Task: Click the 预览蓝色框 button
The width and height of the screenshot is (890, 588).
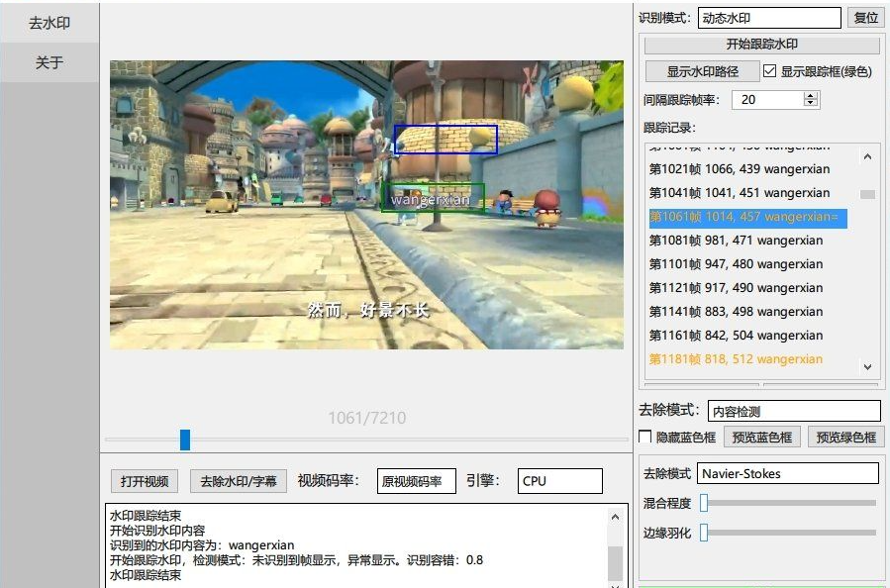Action: point(761,437)
